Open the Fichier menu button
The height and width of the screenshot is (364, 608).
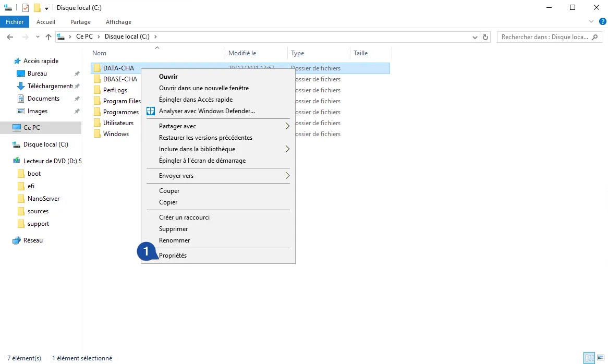(x=15, y=22)
